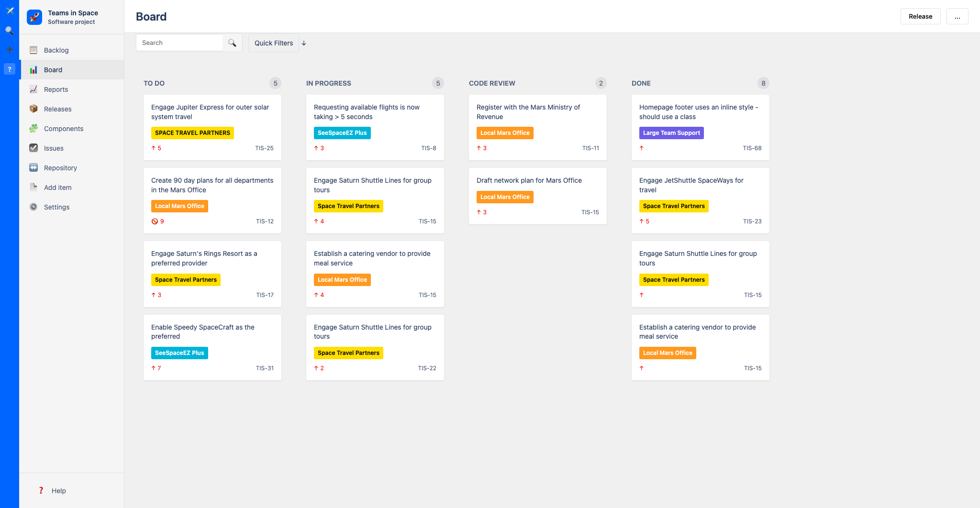Screen dimensions: 980x508
Task: Click the Release button
Action: [x=920, y=16]
